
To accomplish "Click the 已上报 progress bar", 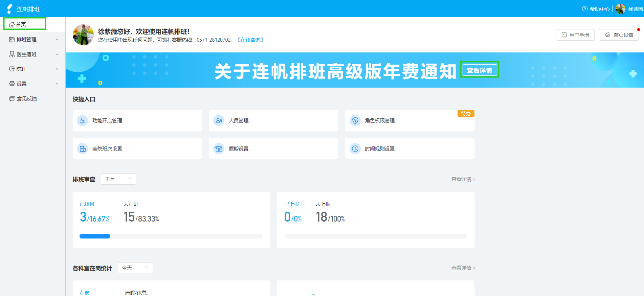I will tap(376, 236).
